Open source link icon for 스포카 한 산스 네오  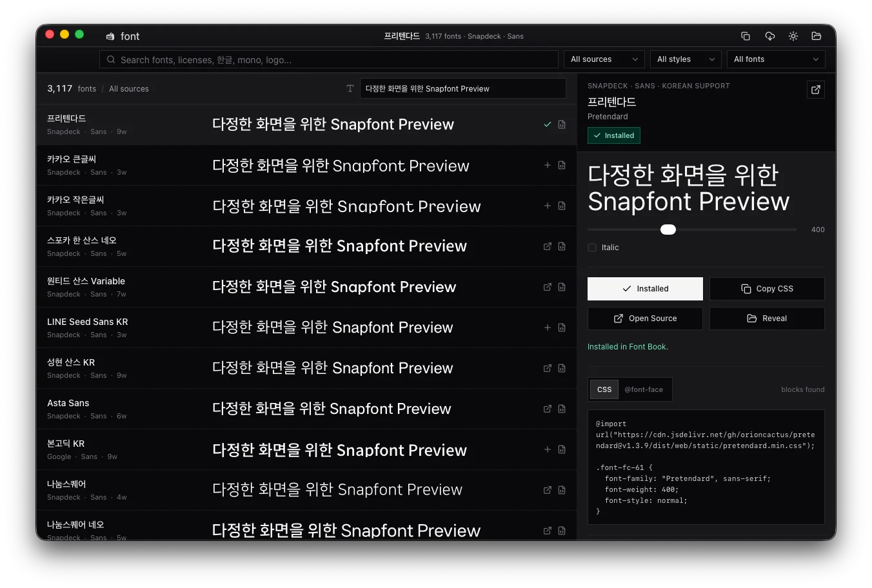click(548, 246)
